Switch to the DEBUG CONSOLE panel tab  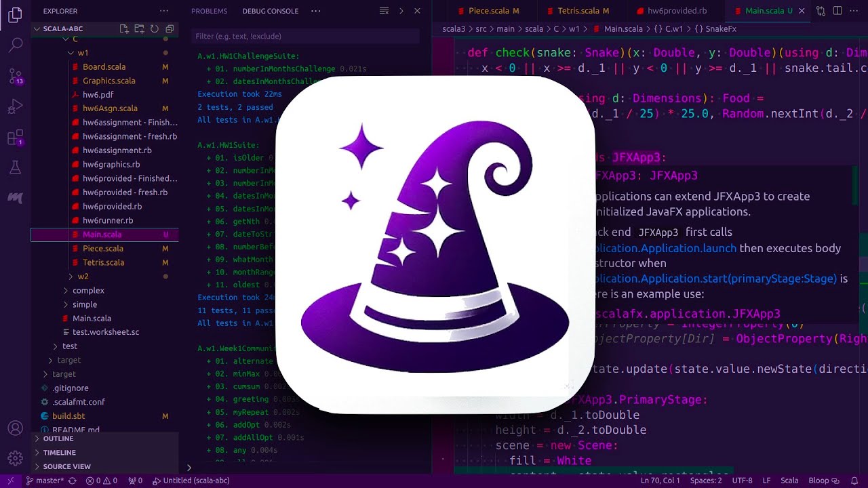270,11
